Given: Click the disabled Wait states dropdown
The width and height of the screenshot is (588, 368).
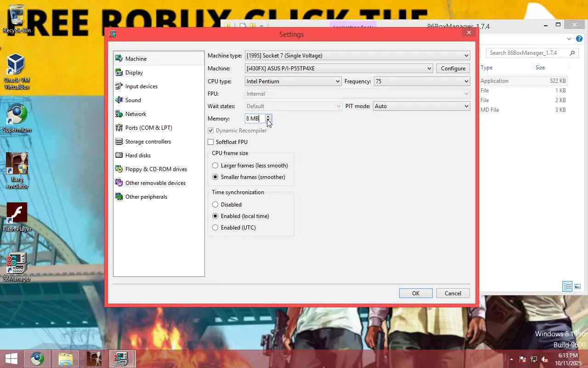Looking at the screenshot, I should tap(293, 106).
